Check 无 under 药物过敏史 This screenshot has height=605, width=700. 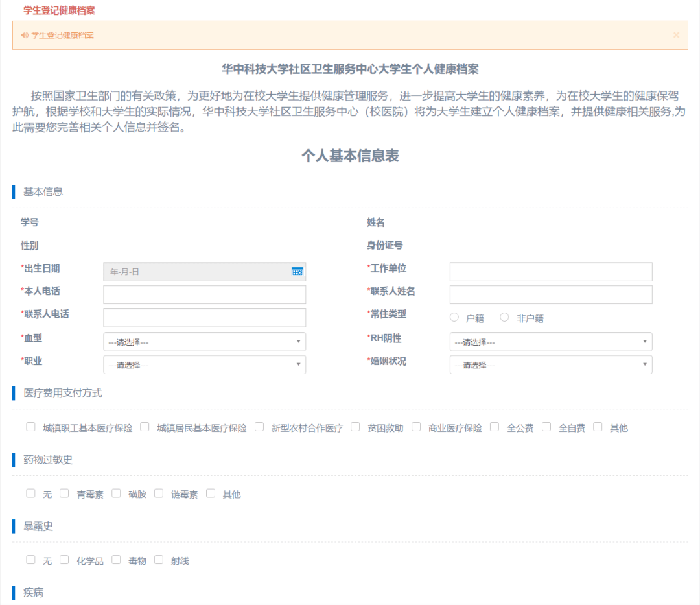pyautogui.click(x=30, y=493)
